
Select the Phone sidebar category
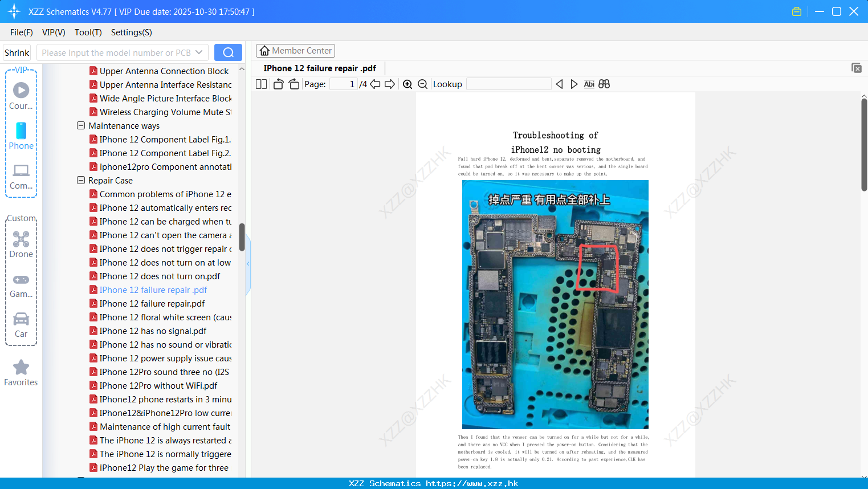(x=21, y=136)
